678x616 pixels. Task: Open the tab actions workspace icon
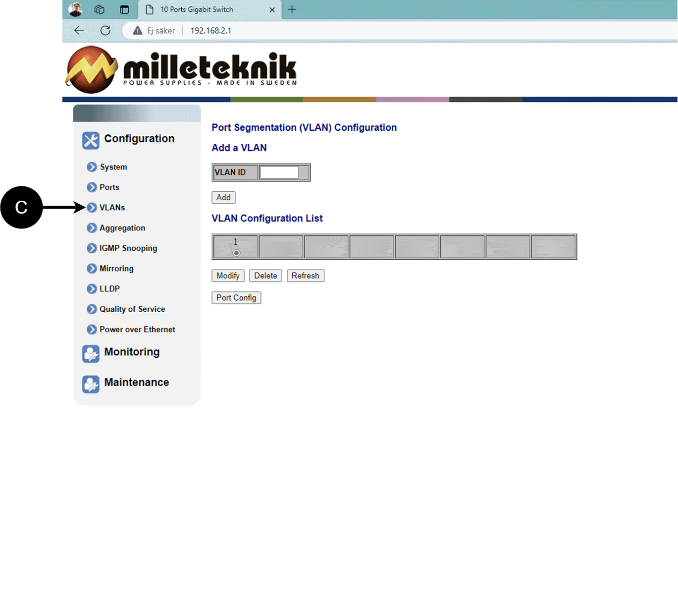(100, 9)
